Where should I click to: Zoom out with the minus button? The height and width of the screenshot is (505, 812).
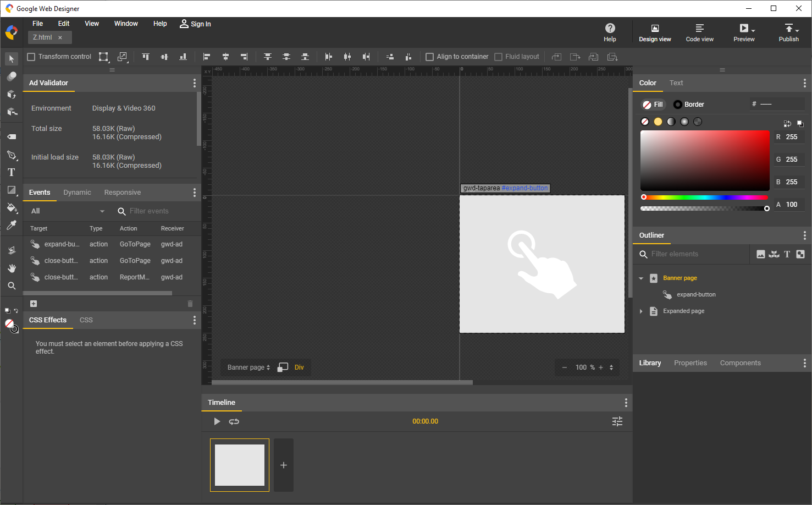pos(564,367)
